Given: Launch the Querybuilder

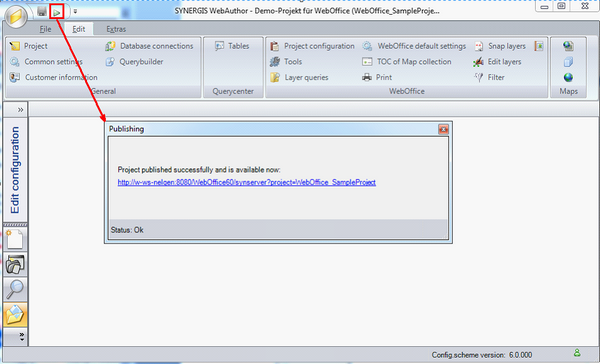Looking at the screenshot, I should 134,62.
